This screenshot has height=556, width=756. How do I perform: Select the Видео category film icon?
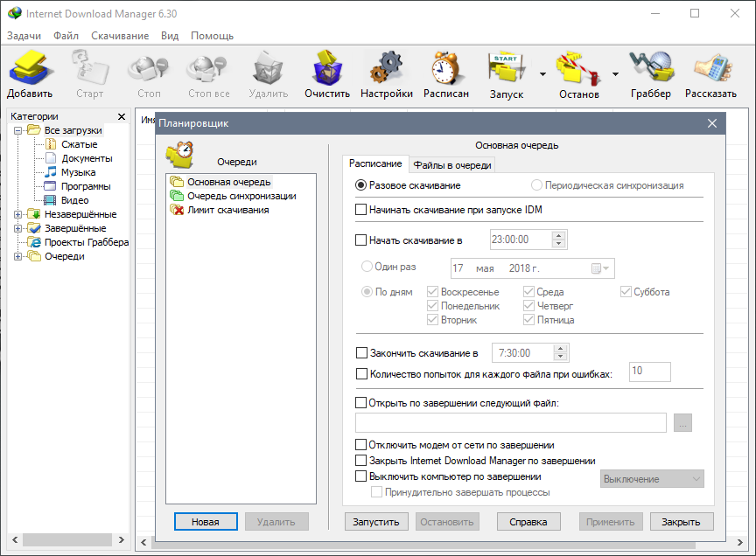coord(50,200)
